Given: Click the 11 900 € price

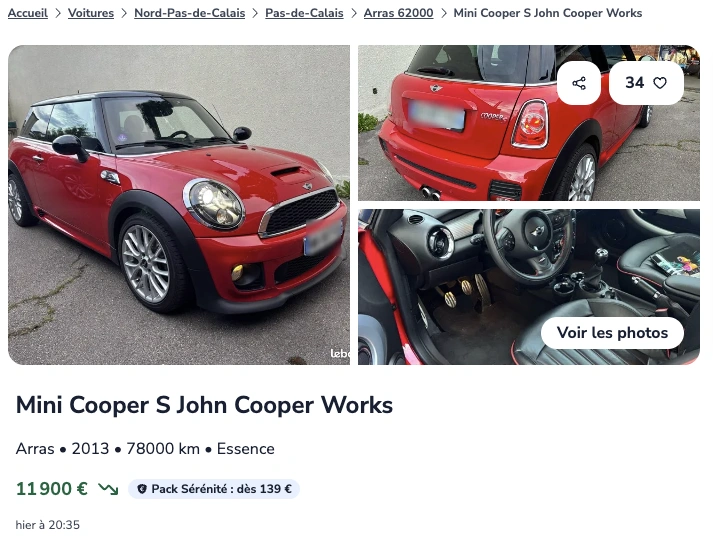Looking at the screenshot, I should coord(51,489).
